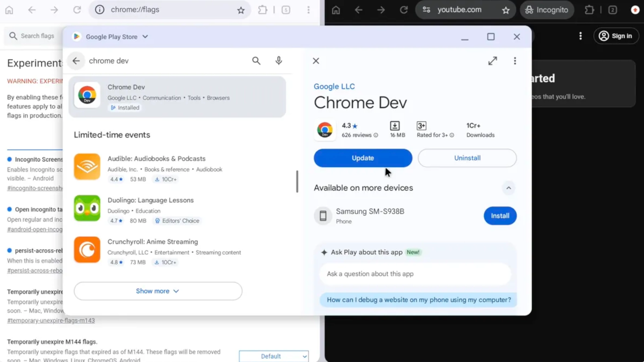The height and width of the screenshot is (362, 644).
Task: Select the suggested debug website question chip
Action: click(x=418, y=300)
